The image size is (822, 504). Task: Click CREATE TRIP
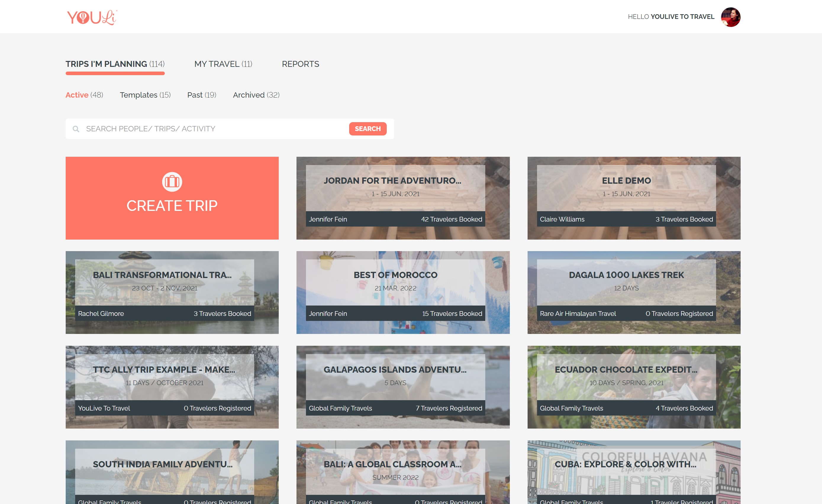tap(172, 206)
